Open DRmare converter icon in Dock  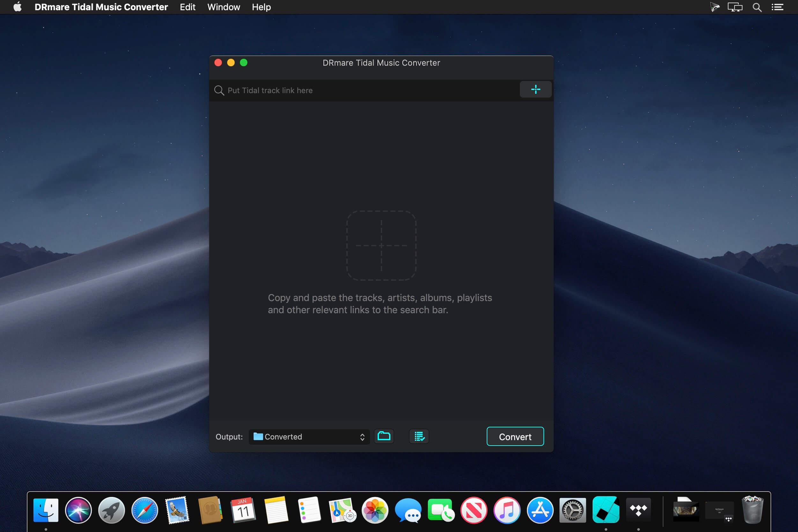(605, 510)
